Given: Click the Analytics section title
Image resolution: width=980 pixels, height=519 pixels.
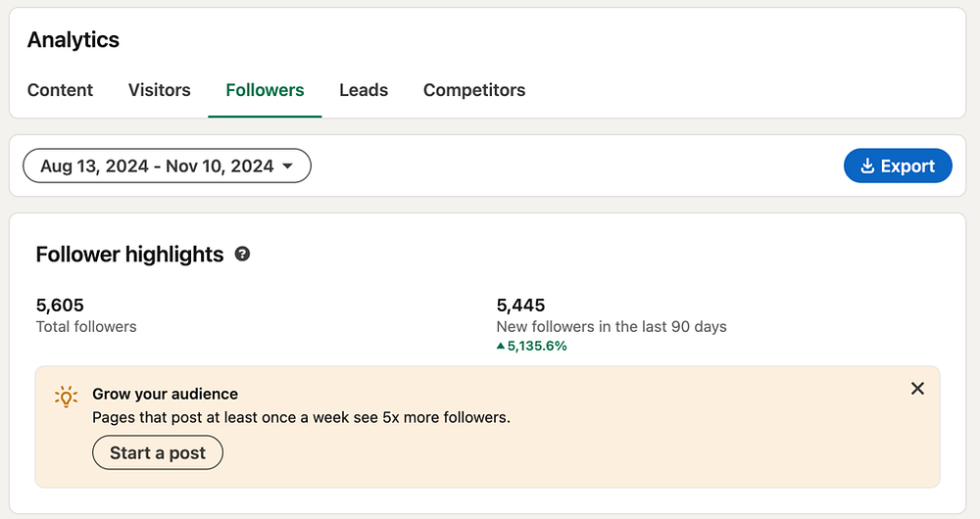Looking at the screenshot, I should (73, 40).
